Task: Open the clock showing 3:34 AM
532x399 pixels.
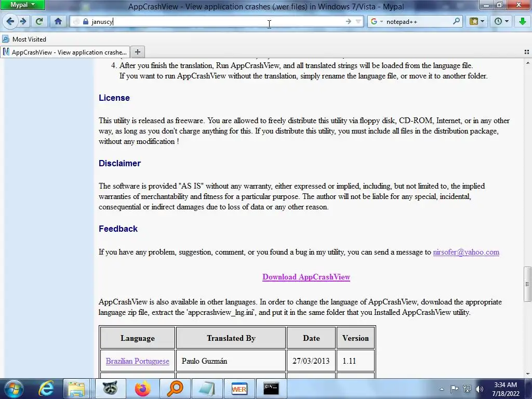Action: (506, 389)
